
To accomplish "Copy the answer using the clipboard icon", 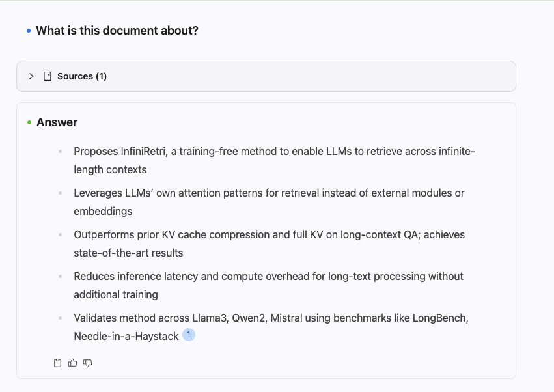I will (x=57, y=363).
